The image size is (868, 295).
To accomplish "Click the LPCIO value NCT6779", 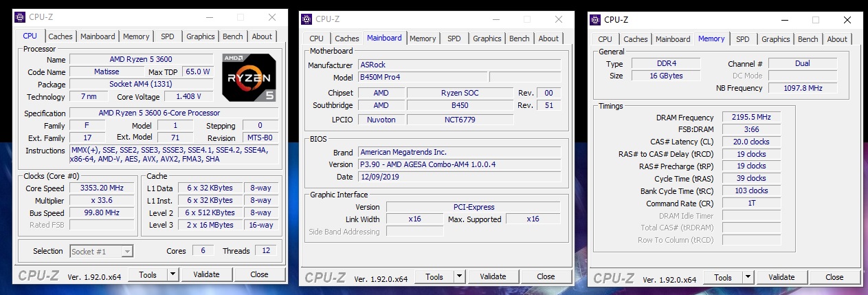I will (x=460, y=120).
